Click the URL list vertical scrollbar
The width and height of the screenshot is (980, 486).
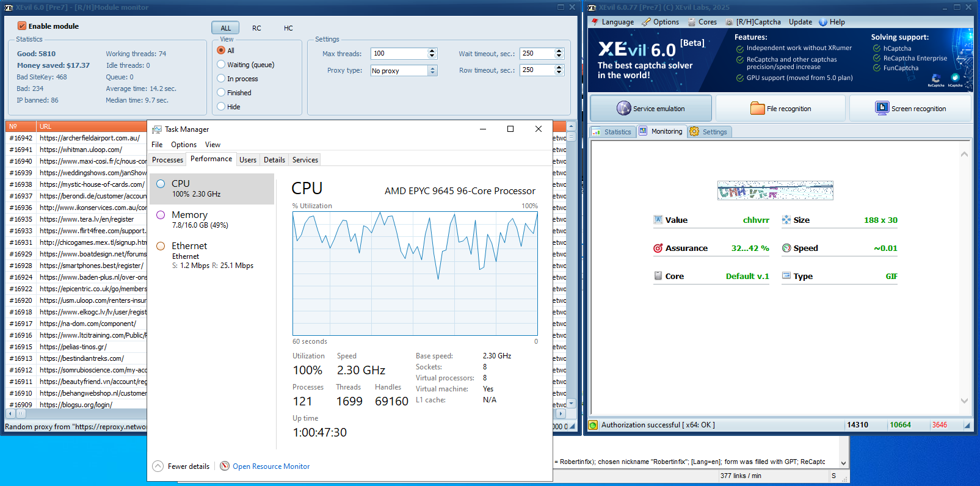[571, 263]
